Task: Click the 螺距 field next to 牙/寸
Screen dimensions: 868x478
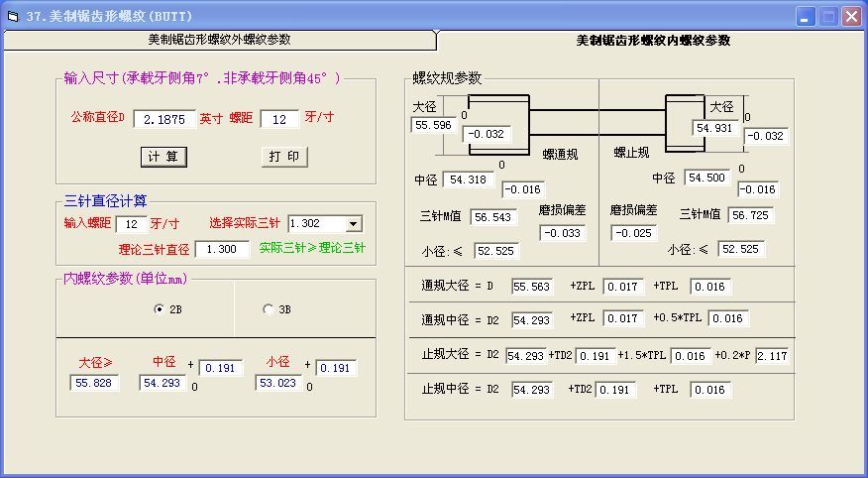Action: pos(279,119)
